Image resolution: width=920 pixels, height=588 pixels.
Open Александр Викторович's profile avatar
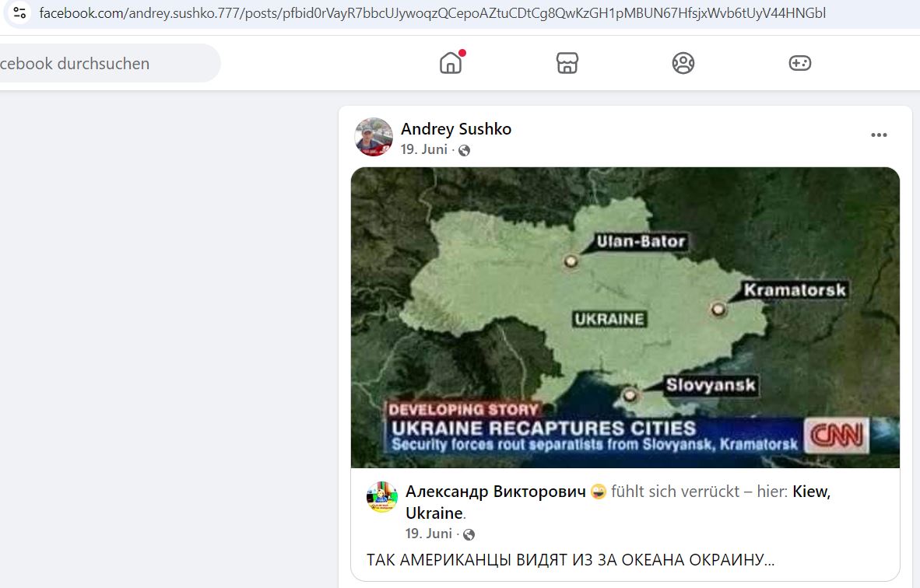[382, 497]
